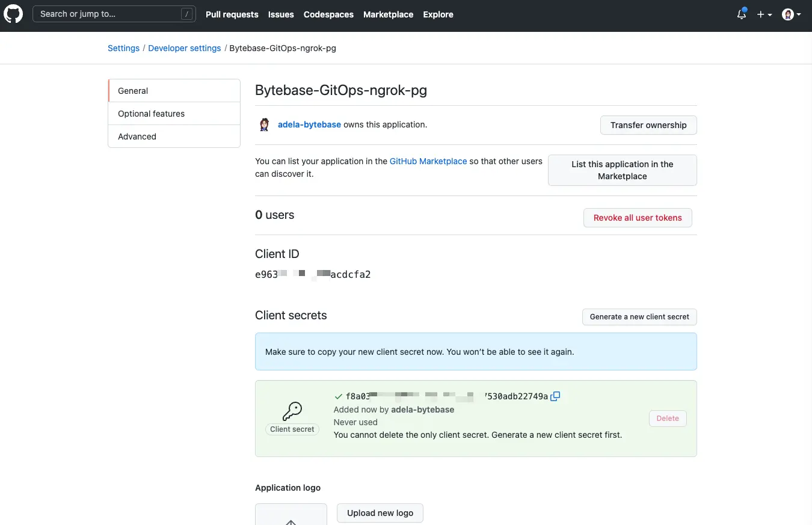Copy the client secret using the clipboard icon
The width and height of the screenshot is (812, 525).
[555, 396]
